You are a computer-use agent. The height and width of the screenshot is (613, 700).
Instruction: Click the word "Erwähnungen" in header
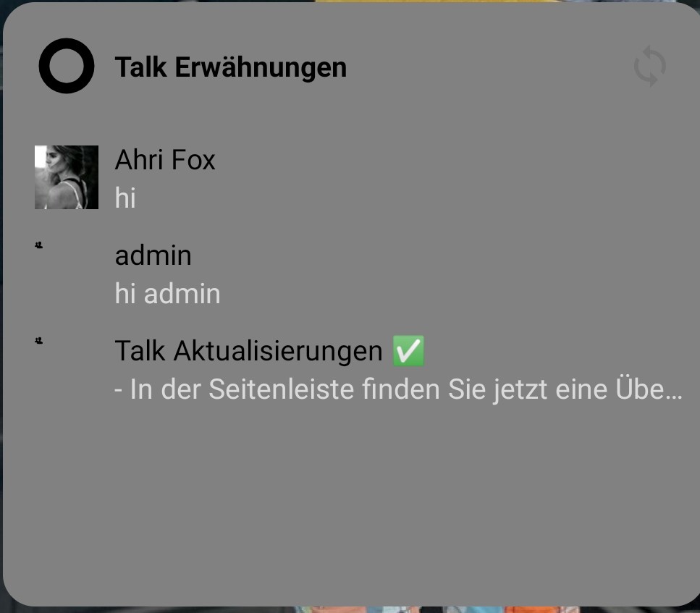[261, 67]
